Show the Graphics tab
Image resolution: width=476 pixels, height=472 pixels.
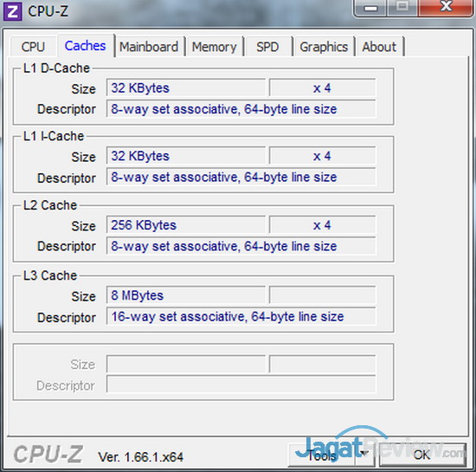click(x=324, y=47)
